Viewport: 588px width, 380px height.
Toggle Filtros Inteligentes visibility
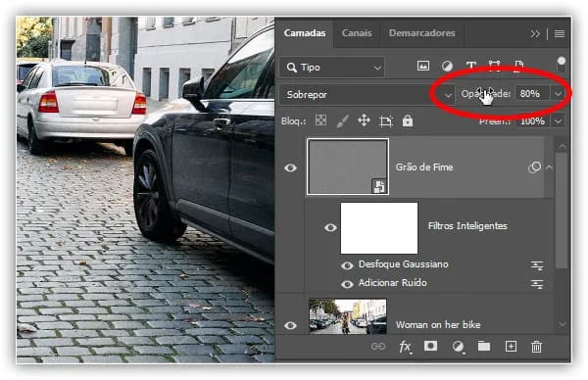pos(330,227)
